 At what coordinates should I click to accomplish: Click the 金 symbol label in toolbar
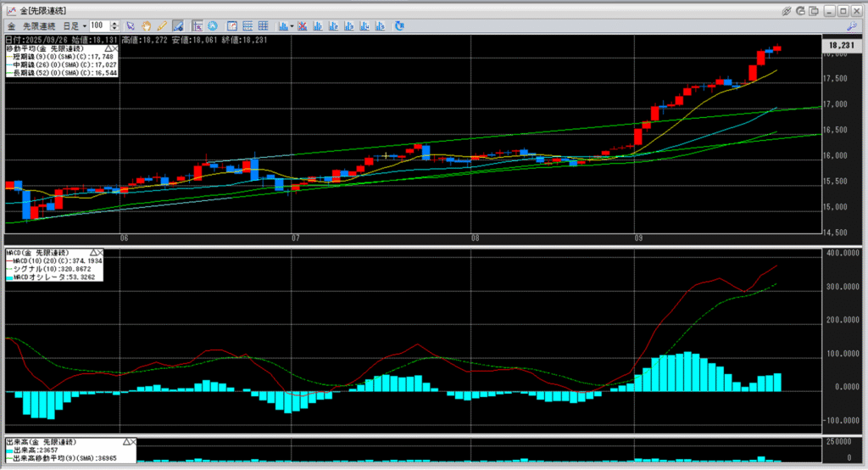point(11,25)
